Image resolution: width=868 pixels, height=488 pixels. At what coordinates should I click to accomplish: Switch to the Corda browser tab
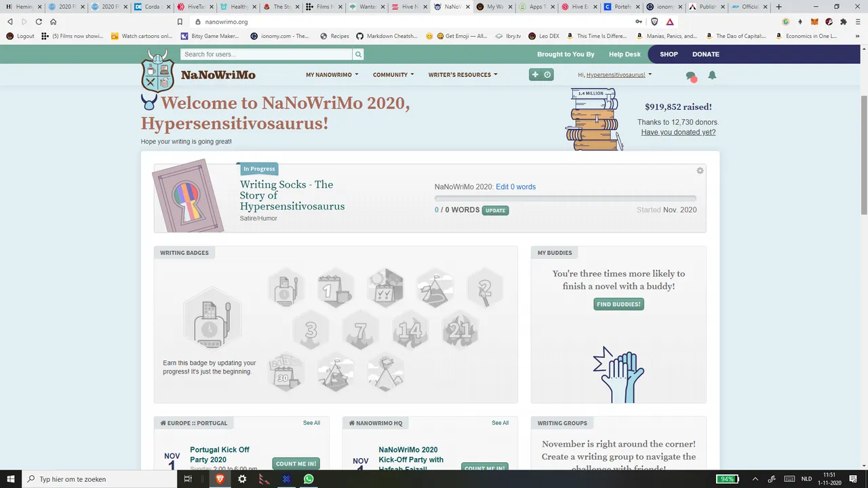point(152,7)
